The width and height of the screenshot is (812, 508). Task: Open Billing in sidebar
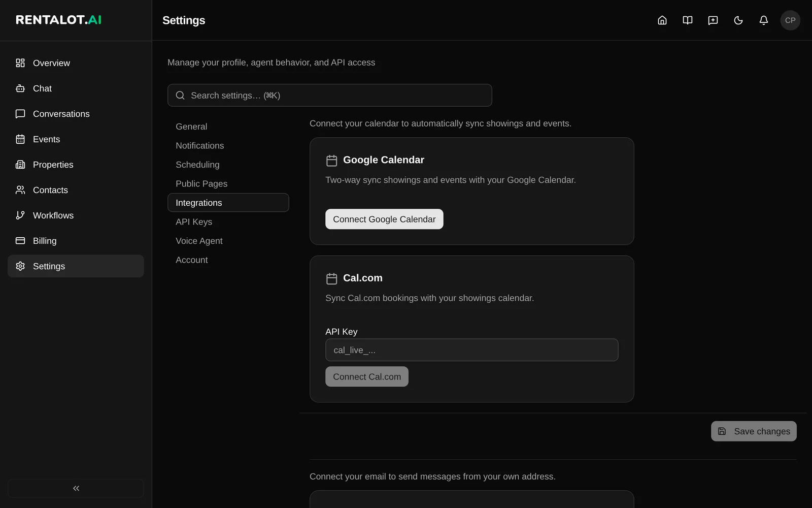click(x=76, y=241)
